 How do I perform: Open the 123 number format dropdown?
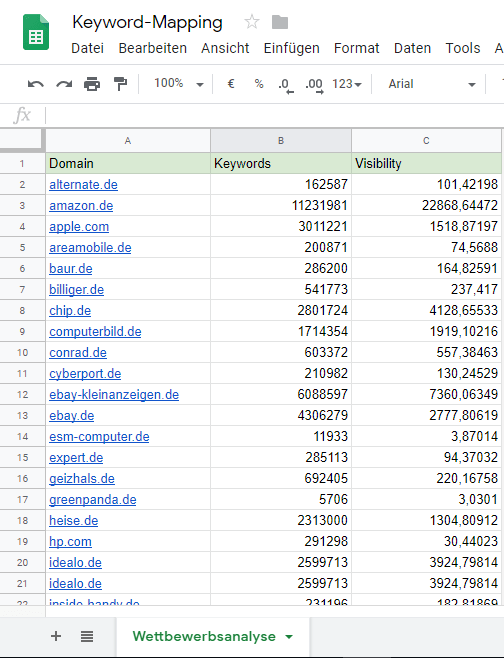click(x=347, y=84)
